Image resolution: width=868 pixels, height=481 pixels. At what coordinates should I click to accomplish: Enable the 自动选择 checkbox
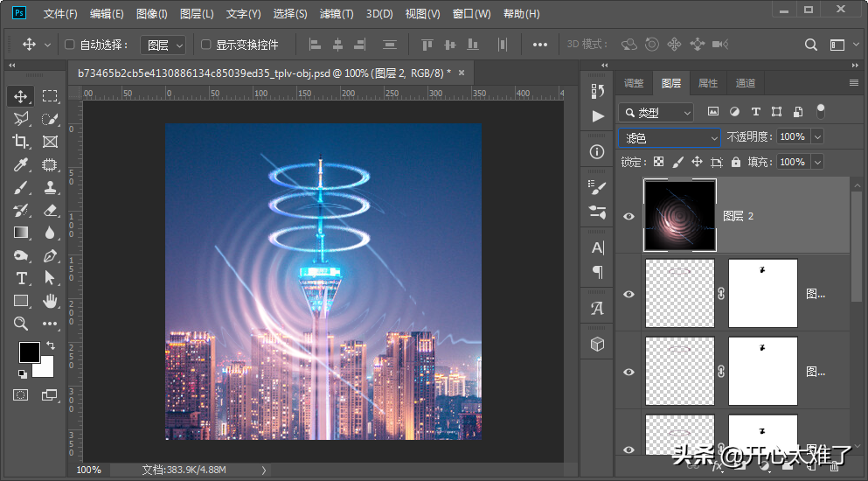pyautogui.click(x=70, y=45)
